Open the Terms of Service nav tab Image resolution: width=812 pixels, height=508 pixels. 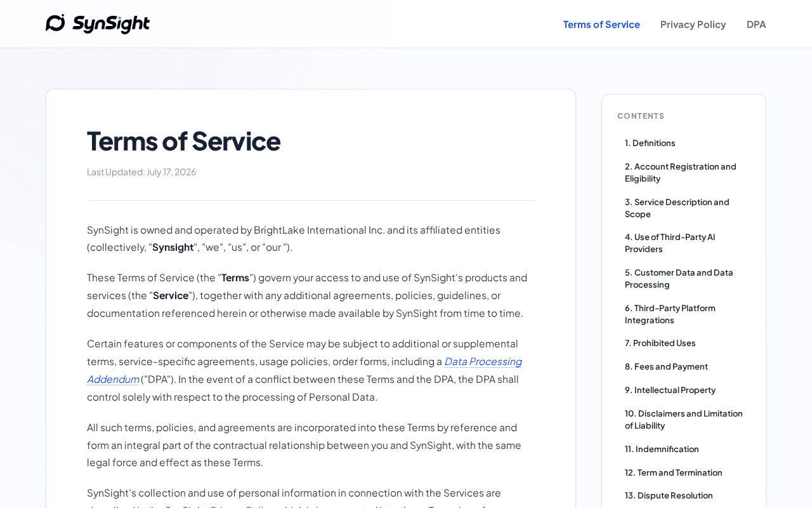point(601,24)
